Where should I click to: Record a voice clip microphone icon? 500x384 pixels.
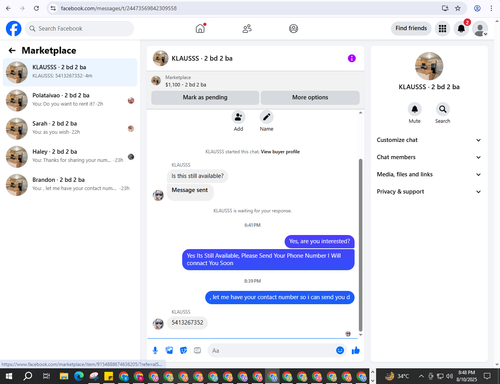155,350
